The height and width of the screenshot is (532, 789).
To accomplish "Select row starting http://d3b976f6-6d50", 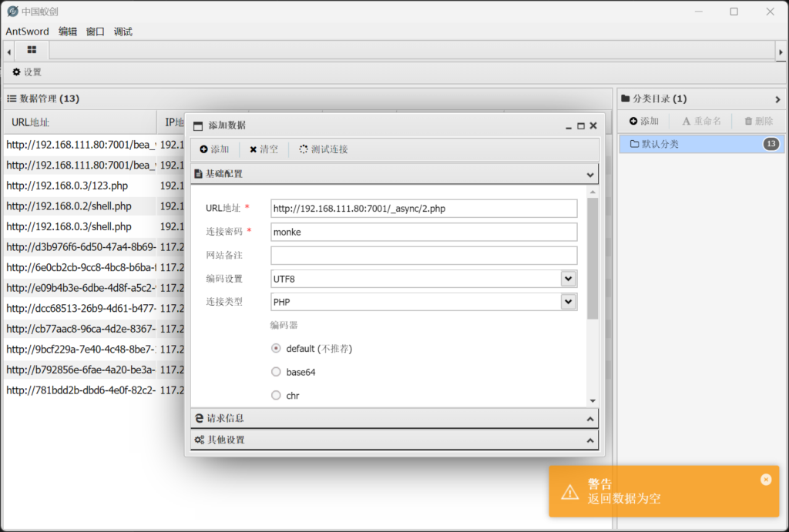I will pos(94,247).
